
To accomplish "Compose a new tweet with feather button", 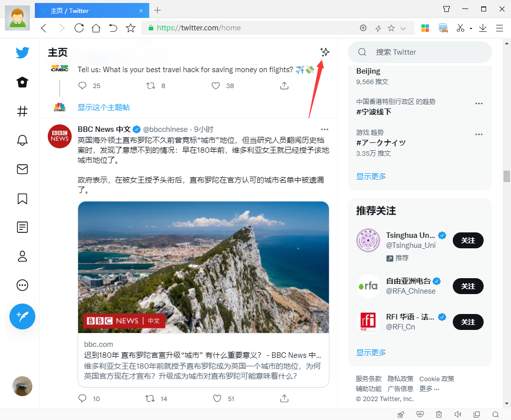I will [22, 316].
